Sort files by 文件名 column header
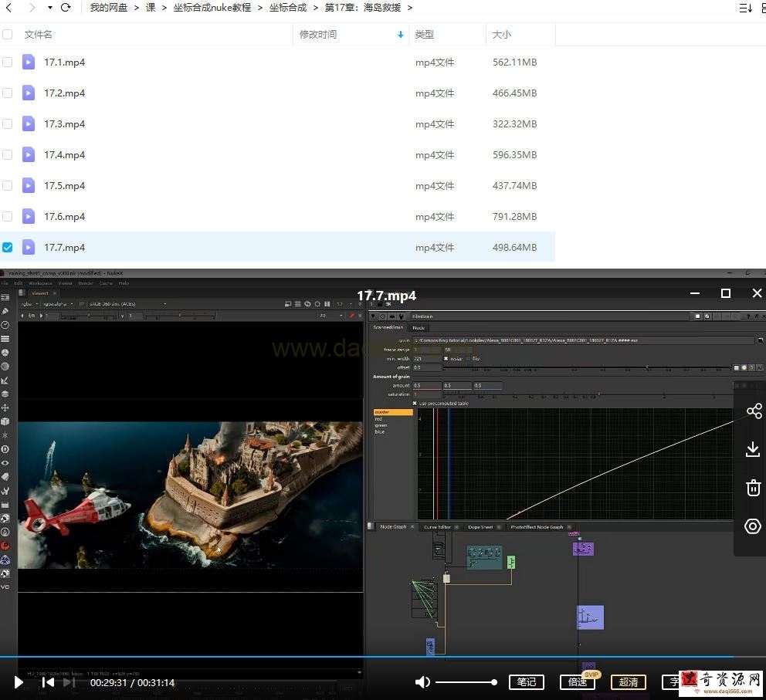Image resolution: width=766 pixels, height=700 pixels. coord(38,35)
